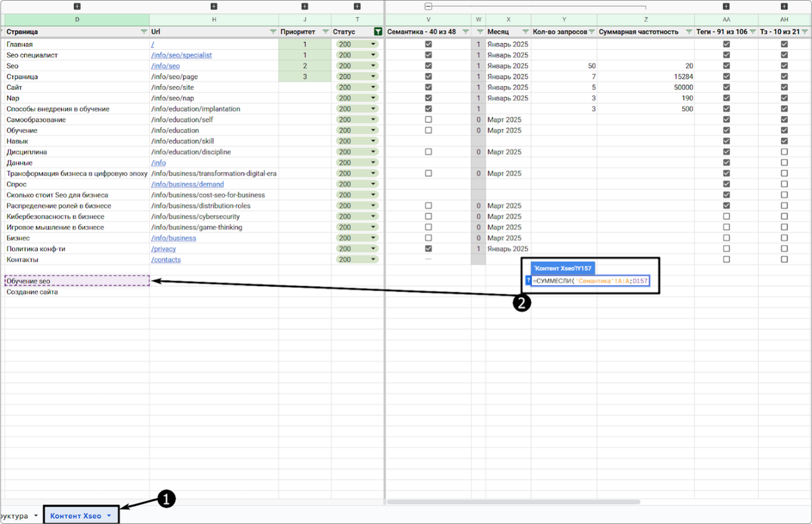Open the status 200 dropdown for Nap

(x=373, y=98)
